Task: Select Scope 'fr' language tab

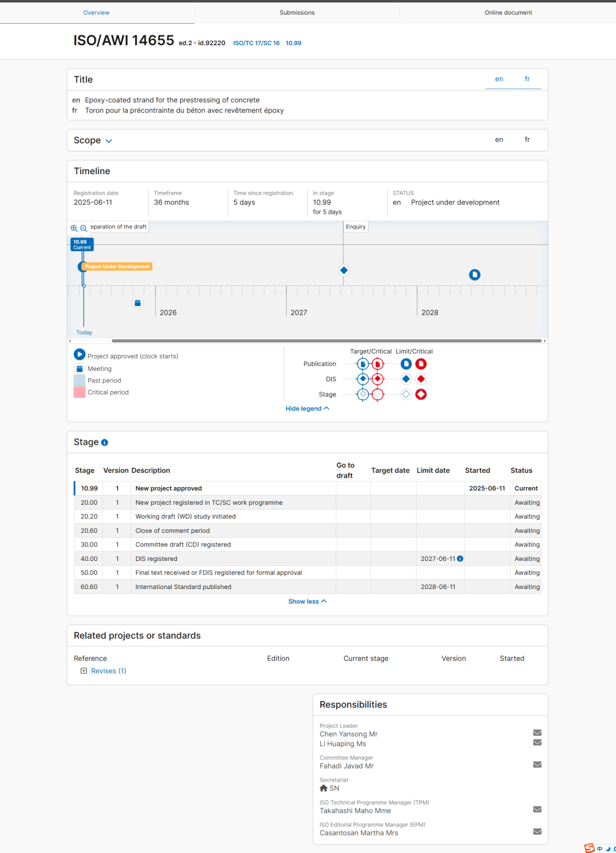Action: (x=527, y=140)
